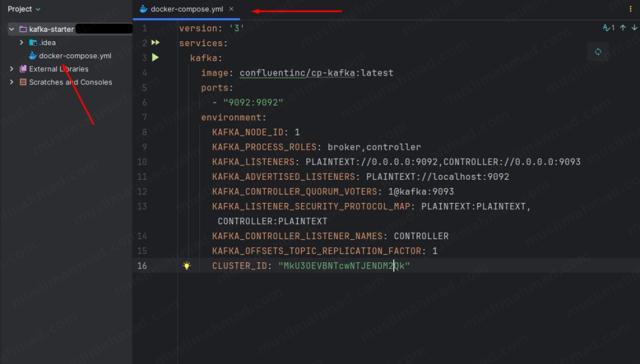The image size is (640, 364).
Task: Click the occurrence count indicator showing 1
Action: 613,27
